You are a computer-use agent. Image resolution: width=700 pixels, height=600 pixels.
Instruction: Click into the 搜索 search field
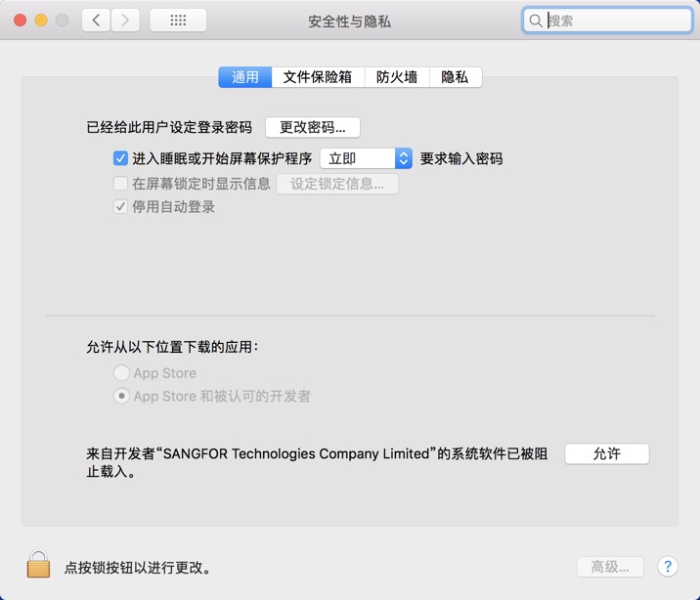tap(616, 21)
